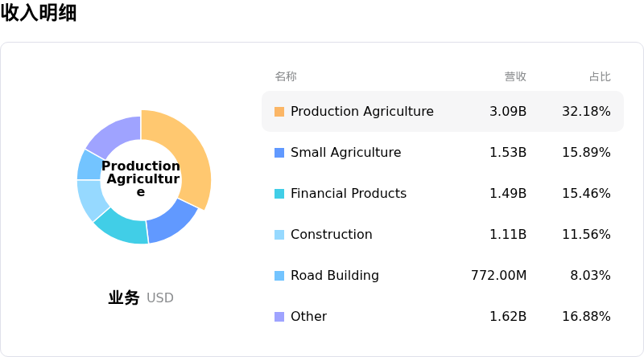Click the 占比 column header
Screen dimensions: 644x357
click(x=600, y=76)
